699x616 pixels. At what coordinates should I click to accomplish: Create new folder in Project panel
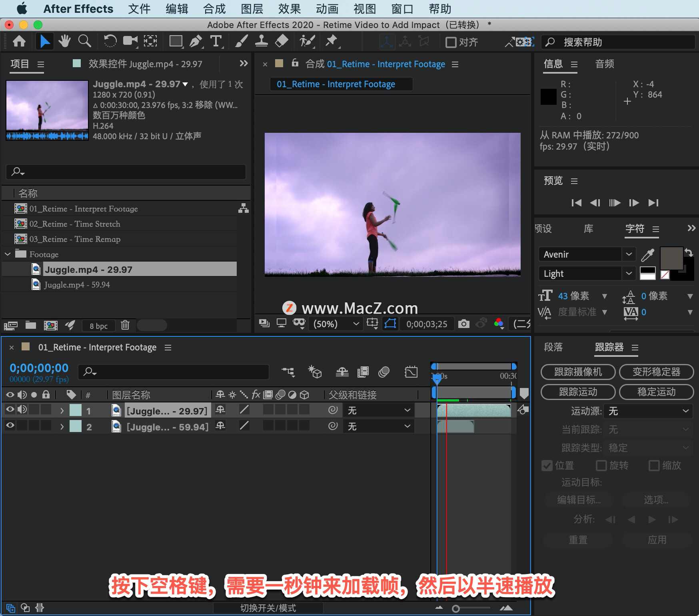point(31,325)
